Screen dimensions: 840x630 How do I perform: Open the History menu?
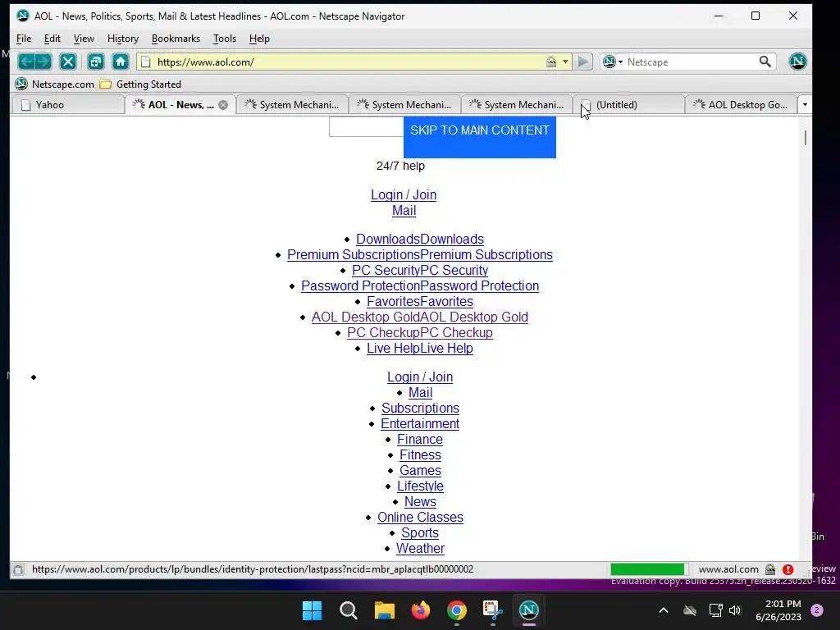pyautogui.click(x=123, y=39)
